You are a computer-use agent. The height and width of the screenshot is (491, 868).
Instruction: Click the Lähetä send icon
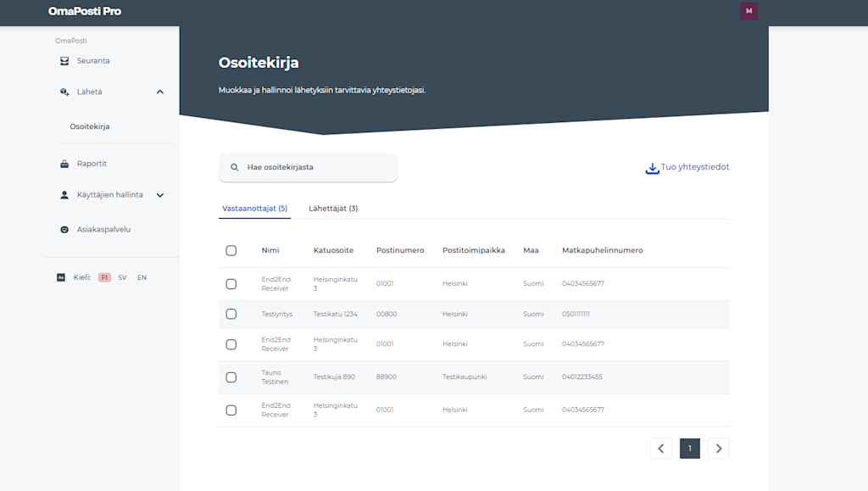click(x=64, y=92)
